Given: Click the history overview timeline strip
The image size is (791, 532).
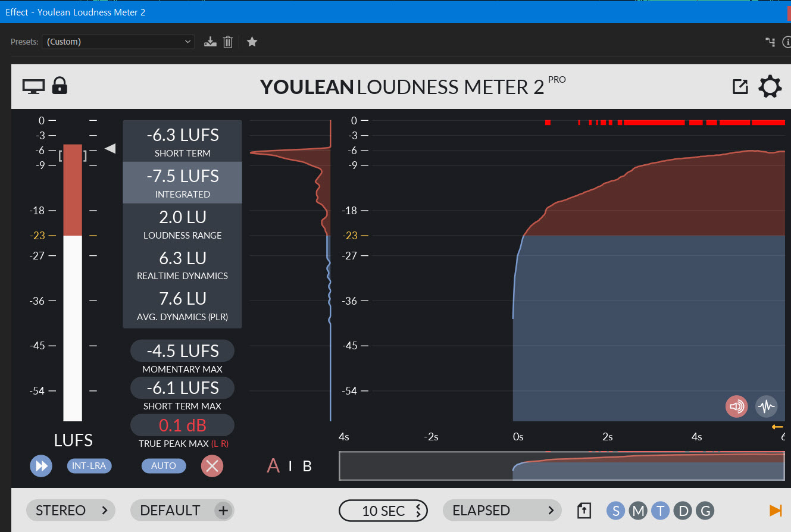Looking at the screenshot, I should coord(562,466).
